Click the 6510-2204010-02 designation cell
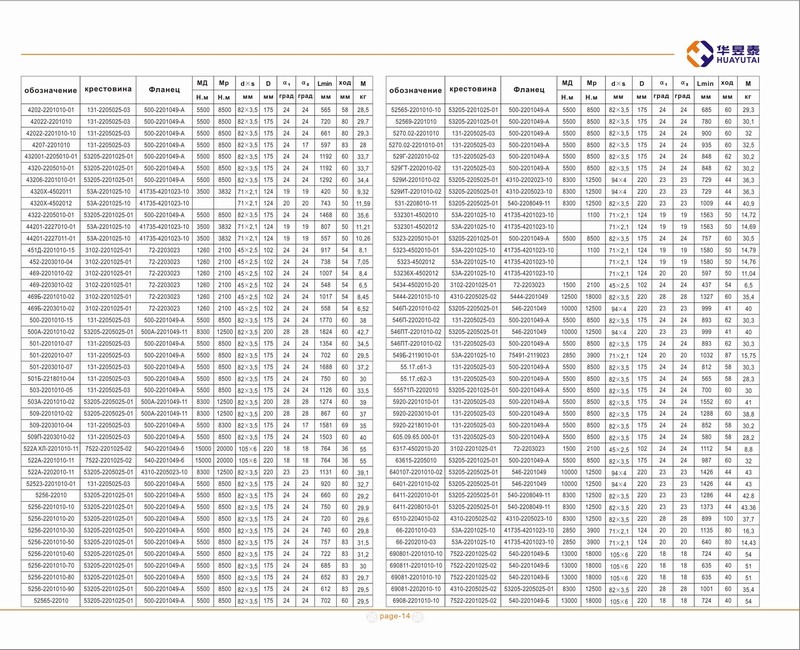Viewport: 800px width, 650px height. click(x=415, y=519)
